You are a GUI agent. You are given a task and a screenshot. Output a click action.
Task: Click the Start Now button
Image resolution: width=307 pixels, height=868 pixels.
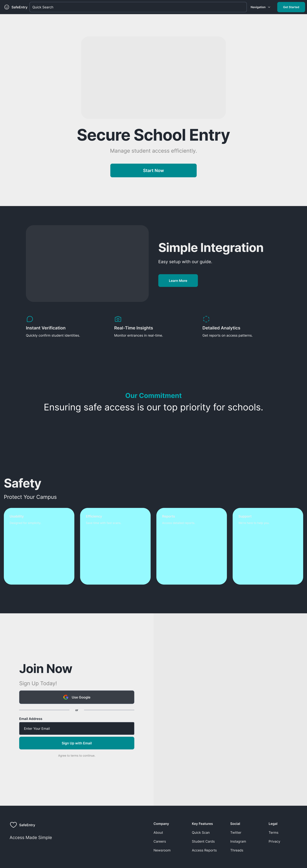coord(153,170)
